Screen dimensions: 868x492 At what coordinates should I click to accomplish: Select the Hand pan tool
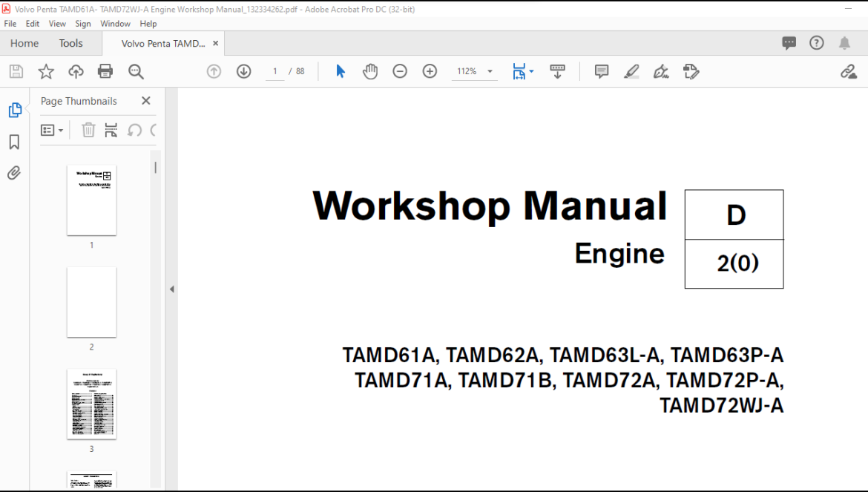[369, 71]
